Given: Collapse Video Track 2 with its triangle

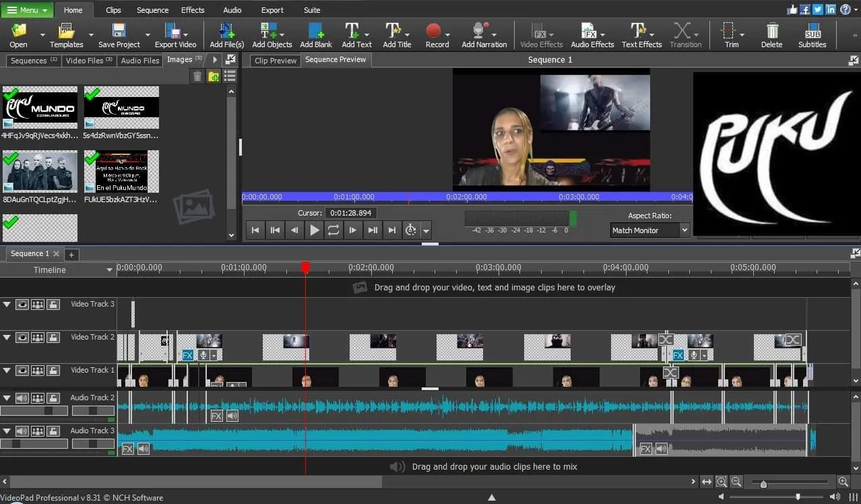Looking at the screenshot, I should coord(7,338).
